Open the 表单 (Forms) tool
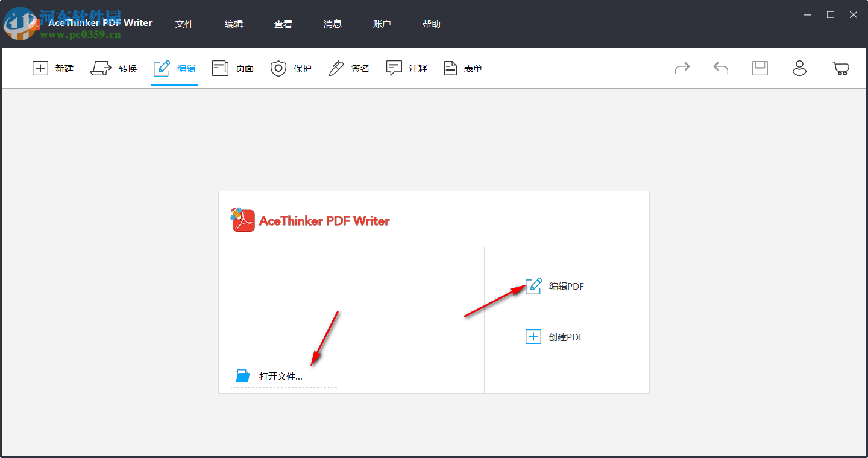Screen dimensions: 868x458 [x=462, y=68]
